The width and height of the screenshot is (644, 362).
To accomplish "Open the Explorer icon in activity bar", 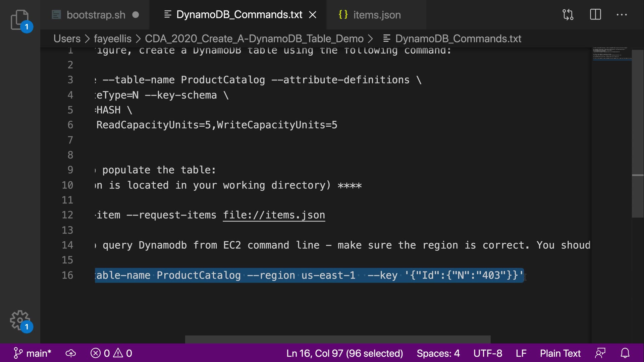I will pos(20,19).
